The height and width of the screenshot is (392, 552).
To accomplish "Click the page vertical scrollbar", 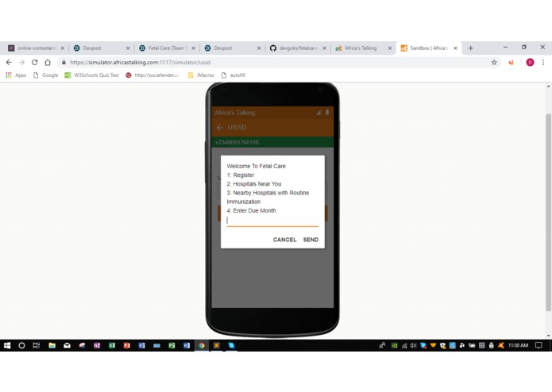I will pyautogui.click(x=548, y=213).
